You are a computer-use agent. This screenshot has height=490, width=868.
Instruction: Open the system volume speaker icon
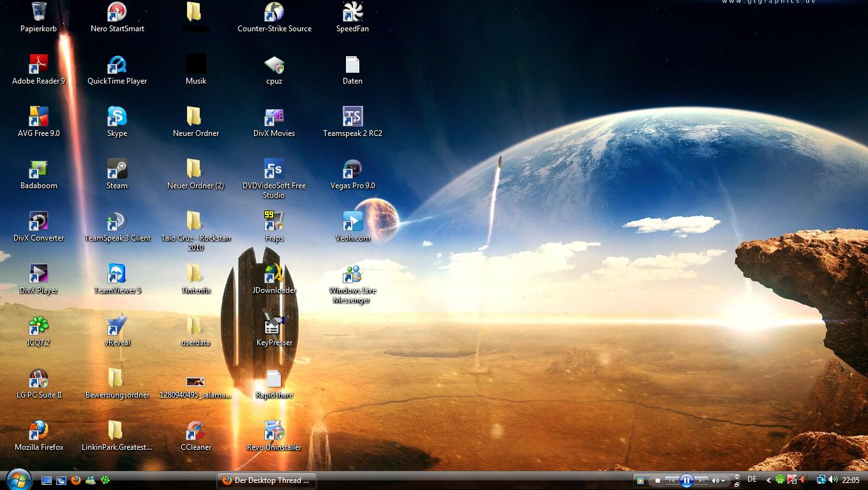click(x=833, y=480)
